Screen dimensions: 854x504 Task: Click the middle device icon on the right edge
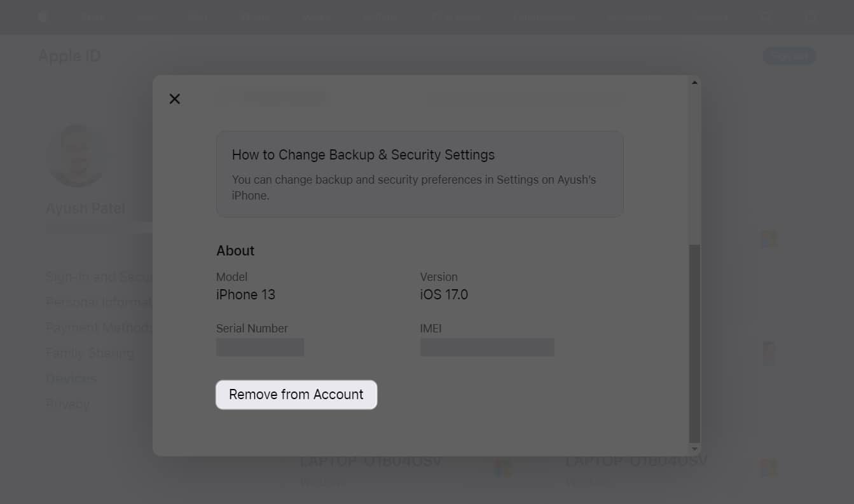pyautogui.click(x=769, y=352)
